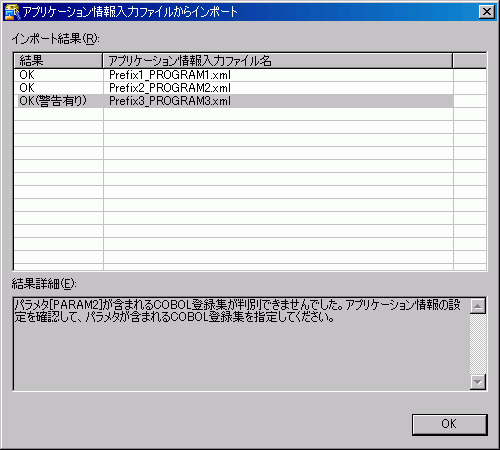Click the scroll up arrow in 結果詳細
The width and height of the screenshot is (500, 450).
click(x=478, y=306)
